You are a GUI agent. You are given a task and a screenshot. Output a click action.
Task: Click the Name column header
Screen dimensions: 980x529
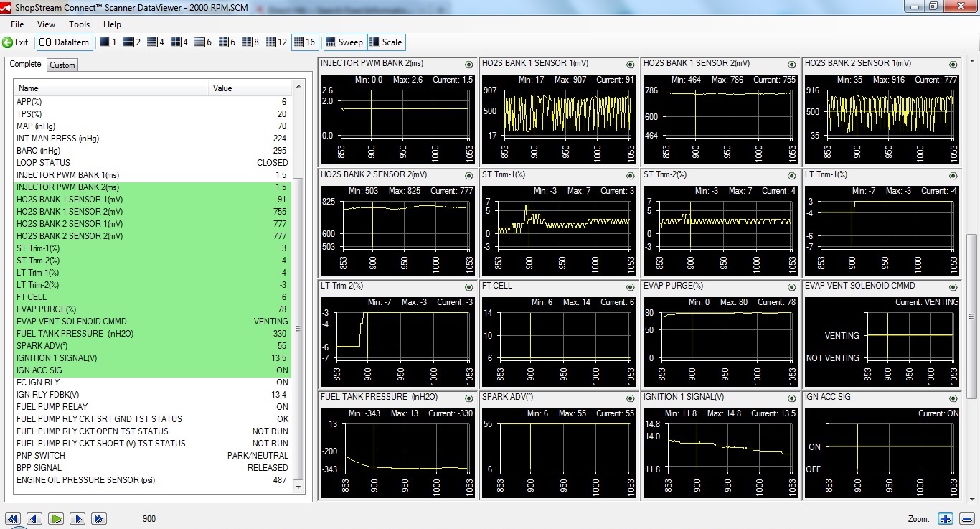click(x=111, y=88)
